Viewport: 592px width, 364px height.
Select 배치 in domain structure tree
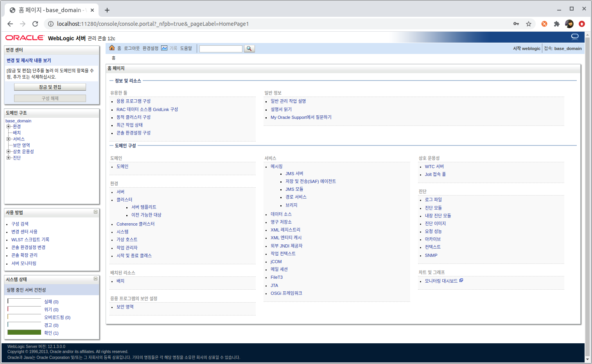tap(17, 133)
